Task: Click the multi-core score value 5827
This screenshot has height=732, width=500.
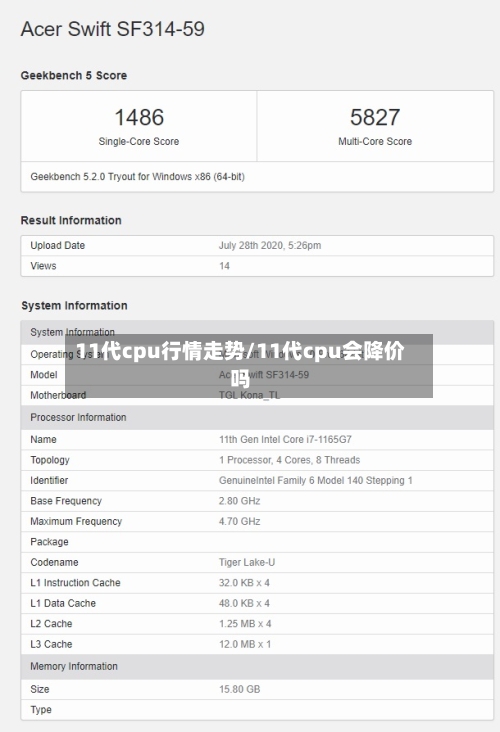Action: coord(375,117)
